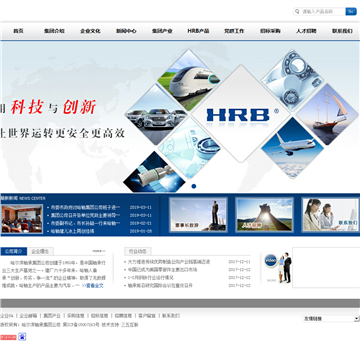This screenshot has height=360, width=360.
Task: Open the 联系我们 customer service image
Action: click(331, 214)
